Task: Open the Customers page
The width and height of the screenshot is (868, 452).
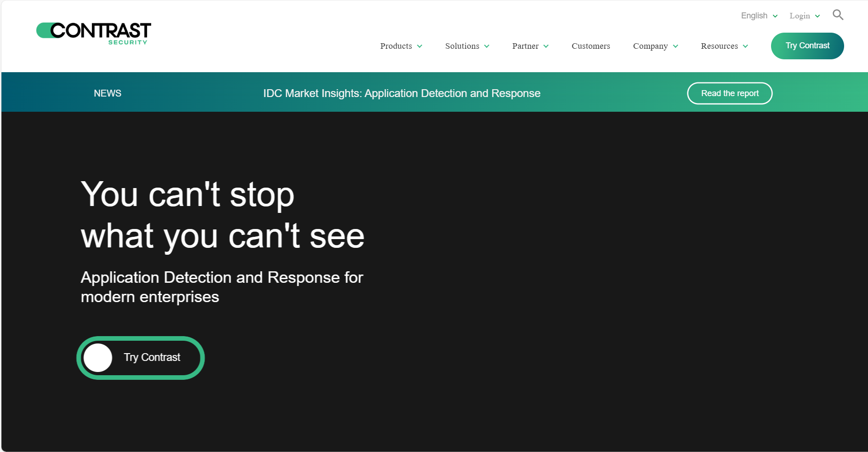Action: (590, 46)
